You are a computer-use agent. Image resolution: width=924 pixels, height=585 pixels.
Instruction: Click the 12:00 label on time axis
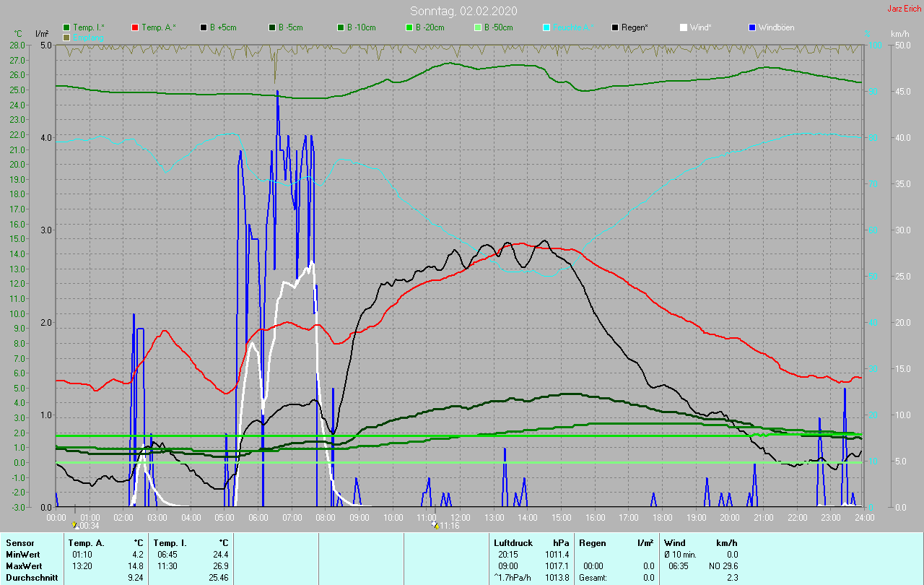(x=461, y=517)
